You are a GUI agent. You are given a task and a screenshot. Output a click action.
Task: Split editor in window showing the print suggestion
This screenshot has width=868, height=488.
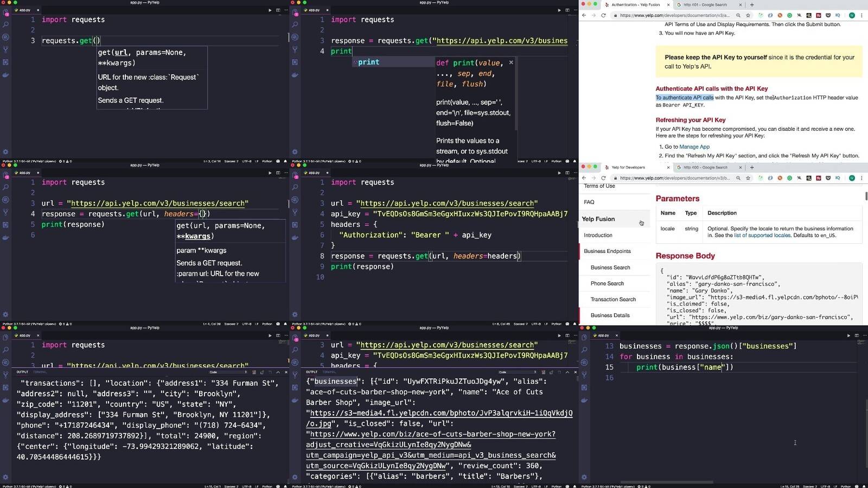(x=567, y=10)
